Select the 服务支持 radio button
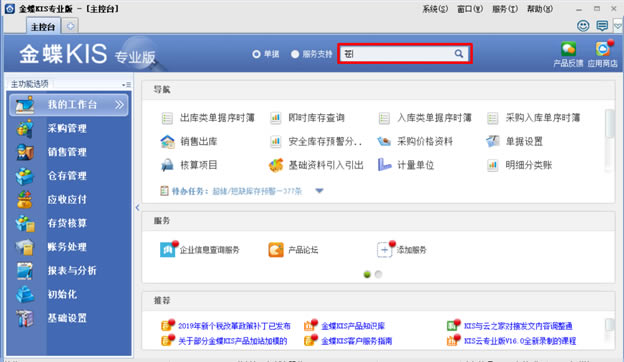The width and height of the screenshot is (624, 362). (295, 54)
